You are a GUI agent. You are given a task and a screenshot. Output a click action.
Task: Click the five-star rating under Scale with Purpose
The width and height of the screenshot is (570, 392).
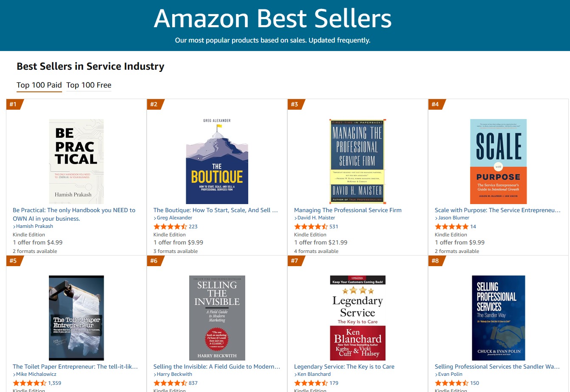(x=452, y=226)
